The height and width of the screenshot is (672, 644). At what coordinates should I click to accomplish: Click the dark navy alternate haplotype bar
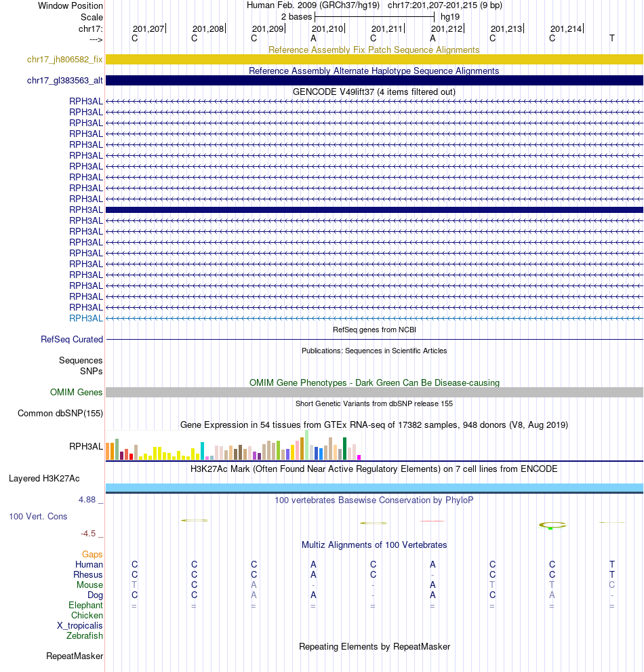(374, 80)
